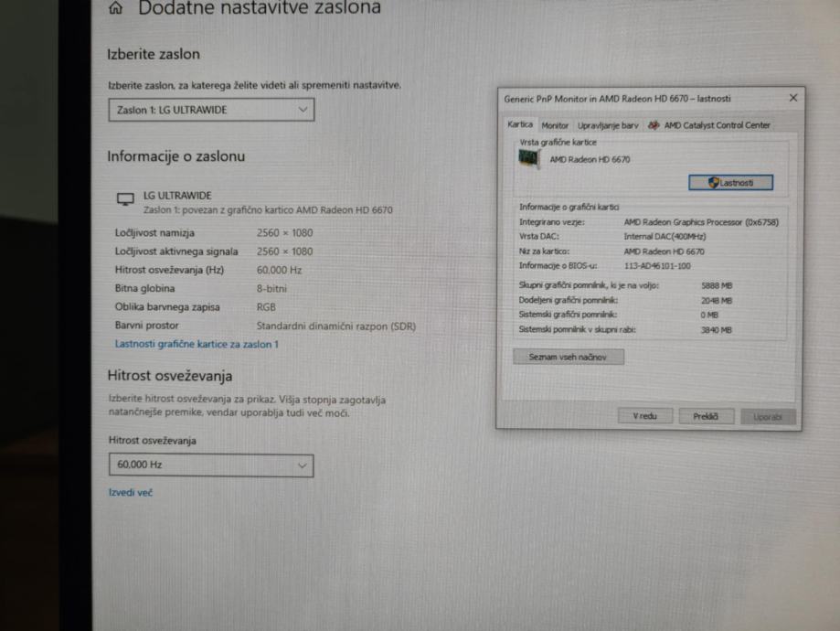Click the Niz za kartico value AMD Radeon HD 6670
The width and height of the screenshot is (840, 631).
coord(664,251)
